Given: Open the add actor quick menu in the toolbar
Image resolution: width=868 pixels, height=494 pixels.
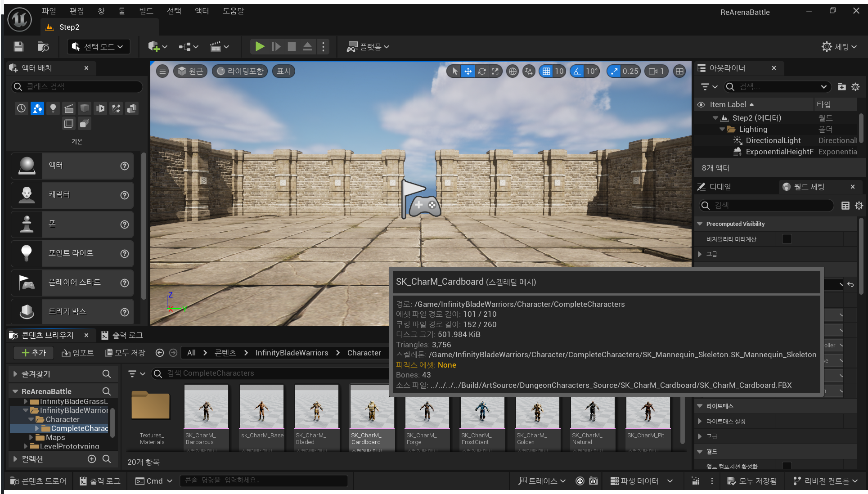Looking at the screenshot, I should coord(157,47).
